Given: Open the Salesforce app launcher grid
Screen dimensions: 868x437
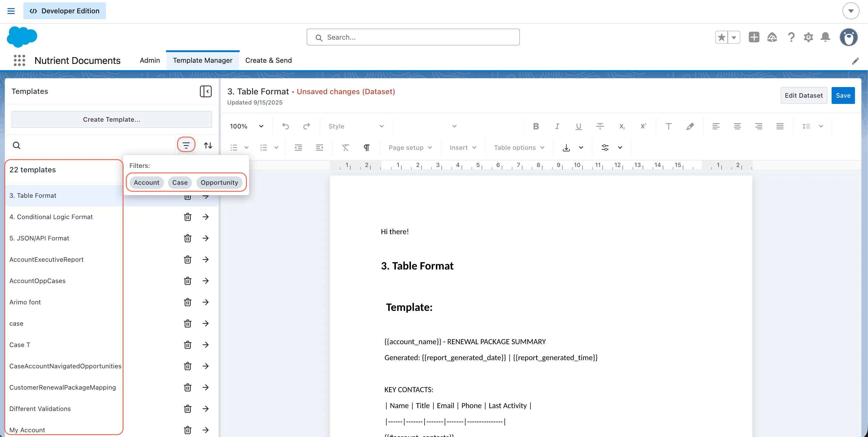Looking at the screenshot, I should 20,60.
